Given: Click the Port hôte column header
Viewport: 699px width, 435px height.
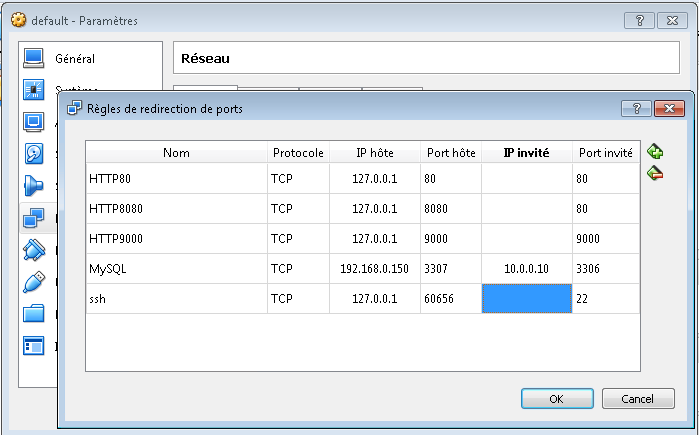Looking at the screenshot, I should [450, 153].
